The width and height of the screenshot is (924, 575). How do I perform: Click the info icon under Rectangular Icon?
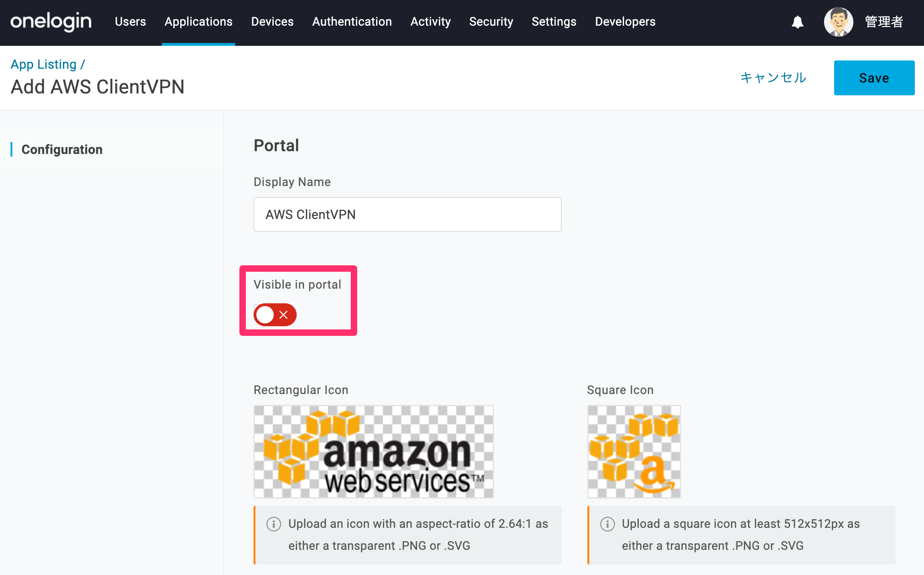tap(274, 524)
